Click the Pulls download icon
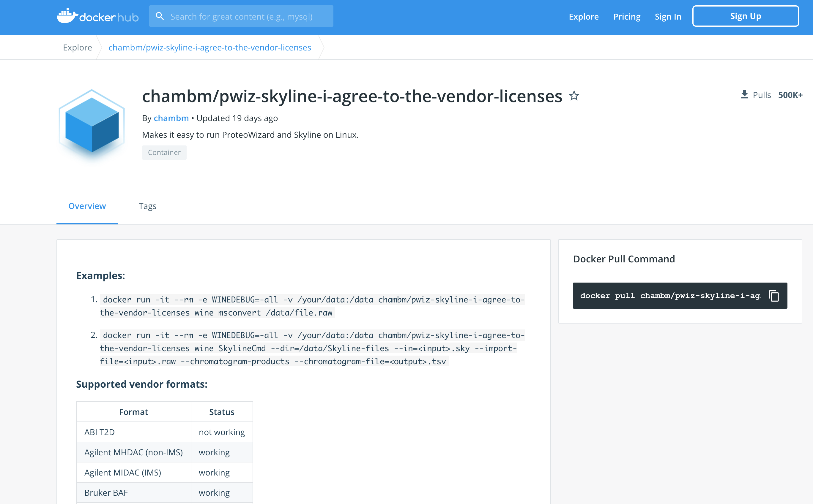The image size is (813, 504). (x=744, y=95)
